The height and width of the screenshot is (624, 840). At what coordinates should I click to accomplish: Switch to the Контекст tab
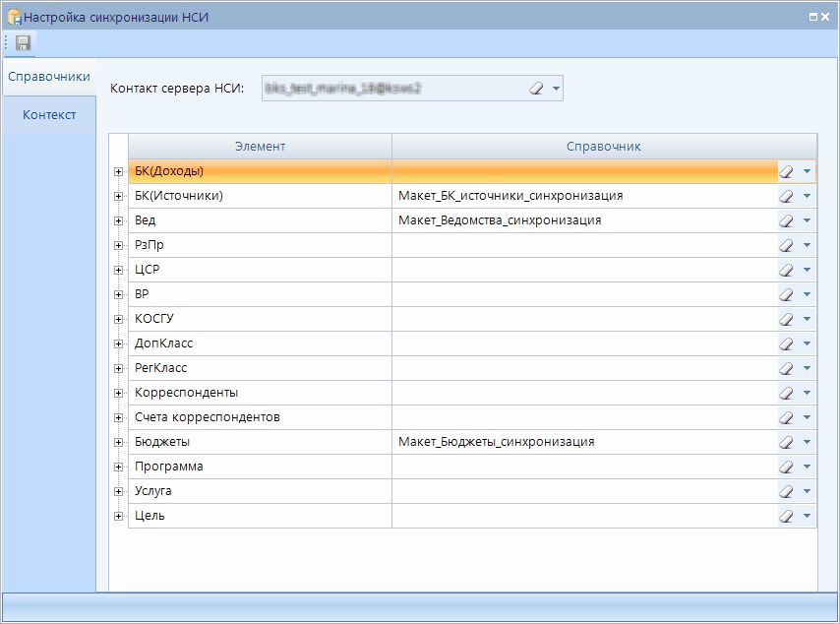pyautogui.click(x=49, y=114)
